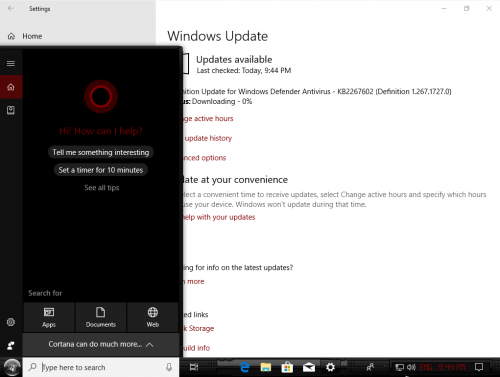
Task: Click 'Updates available' status heading
Action: click(x=234, y=60)
